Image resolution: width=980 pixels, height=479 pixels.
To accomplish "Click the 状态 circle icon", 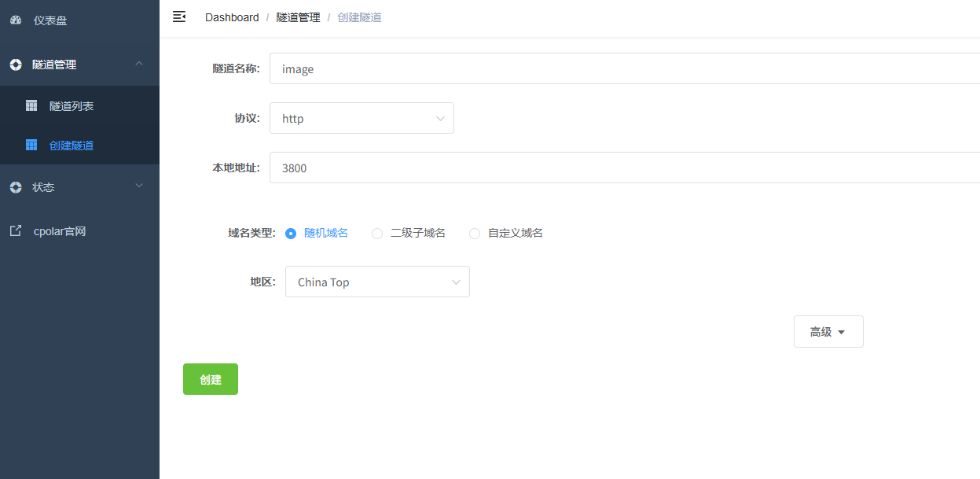I will (16, 187).
